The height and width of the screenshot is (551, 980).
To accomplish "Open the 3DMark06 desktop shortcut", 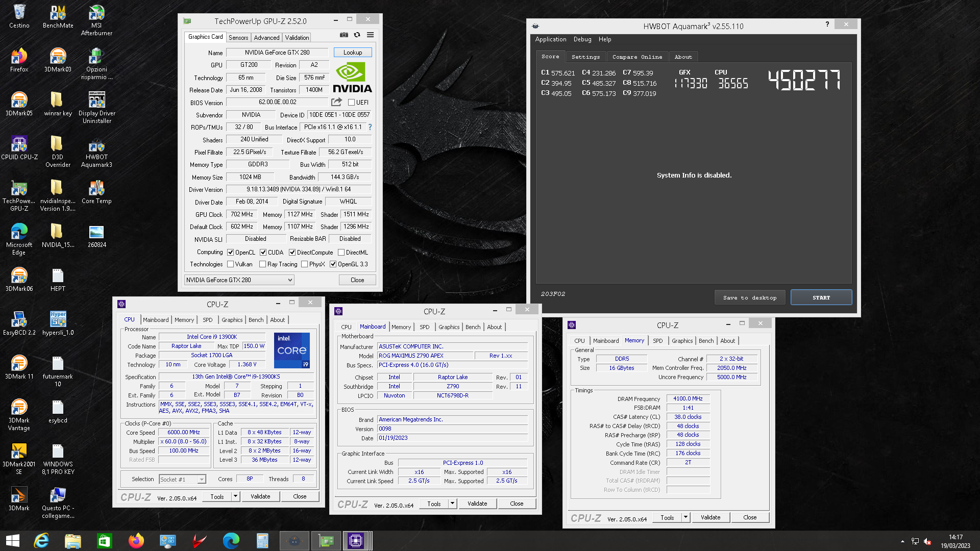I will click(x=19, y=280).
